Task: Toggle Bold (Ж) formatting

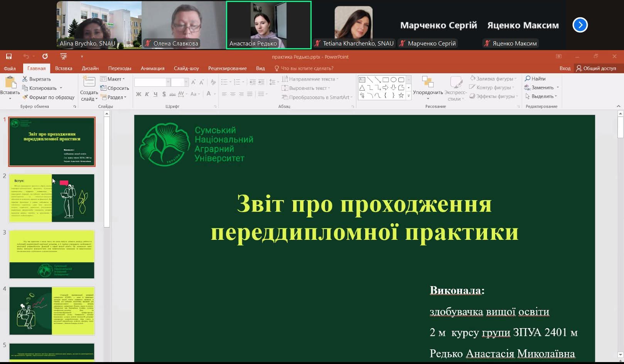Action: coord(138,94)
